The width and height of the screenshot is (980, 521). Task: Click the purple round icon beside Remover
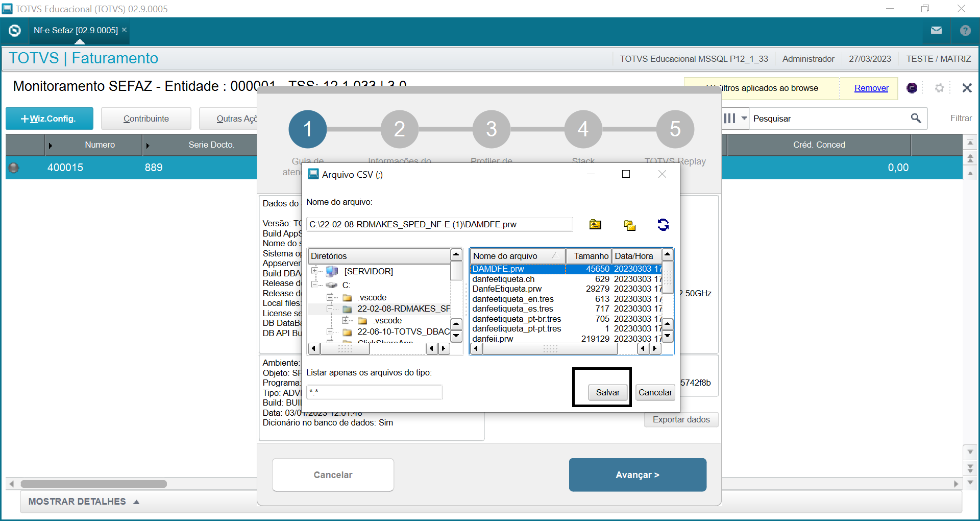[912, 88]
